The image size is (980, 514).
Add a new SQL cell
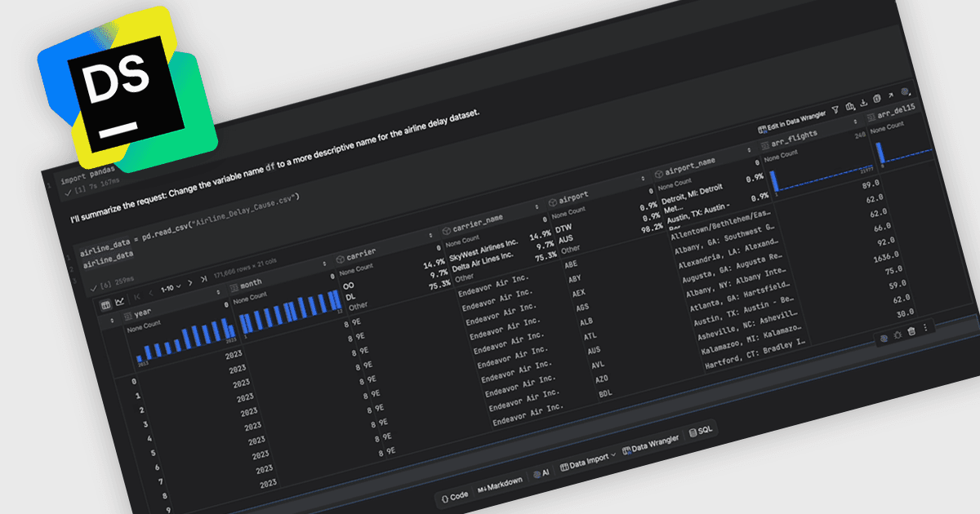(701, 429)
